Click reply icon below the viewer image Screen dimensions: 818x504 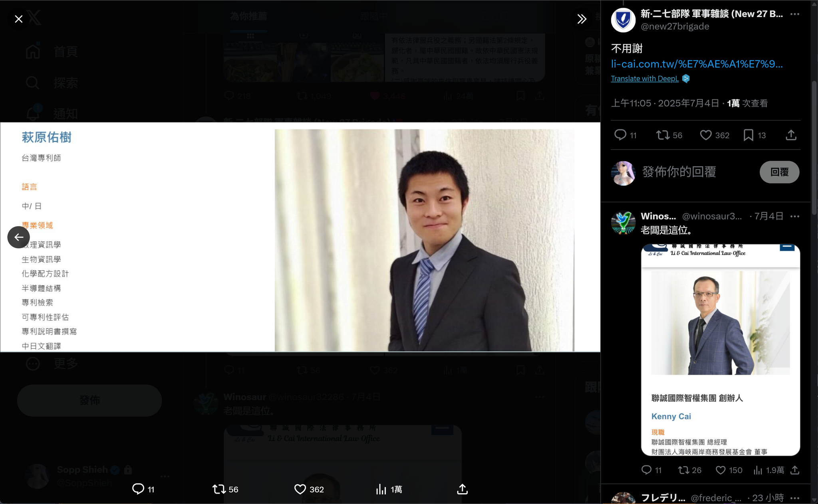click(138, 489)
